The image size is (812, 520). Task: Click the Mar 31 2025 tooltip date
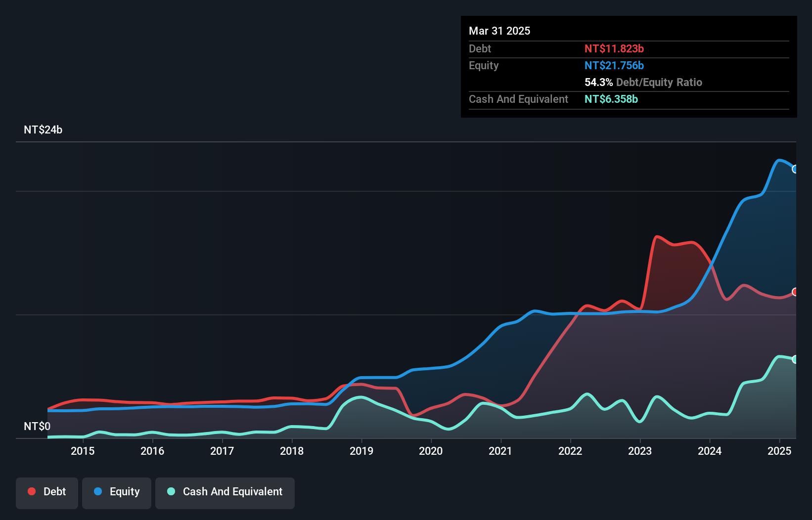(499, 31)
